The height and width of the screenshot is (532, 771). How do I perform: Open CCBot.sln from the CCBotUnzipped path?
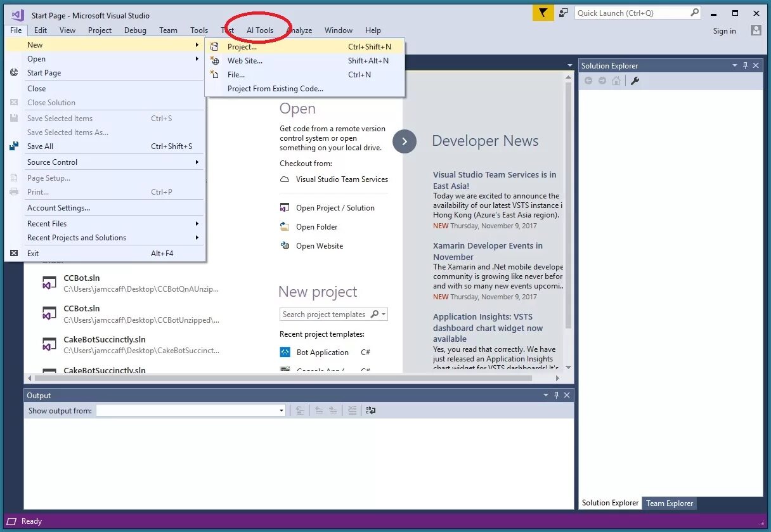131,314
